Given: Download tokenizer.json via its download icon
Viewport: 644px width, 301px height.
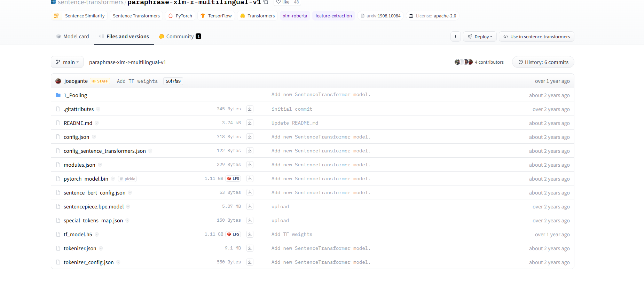Looking at the screenshot, I should coord(250,248).
